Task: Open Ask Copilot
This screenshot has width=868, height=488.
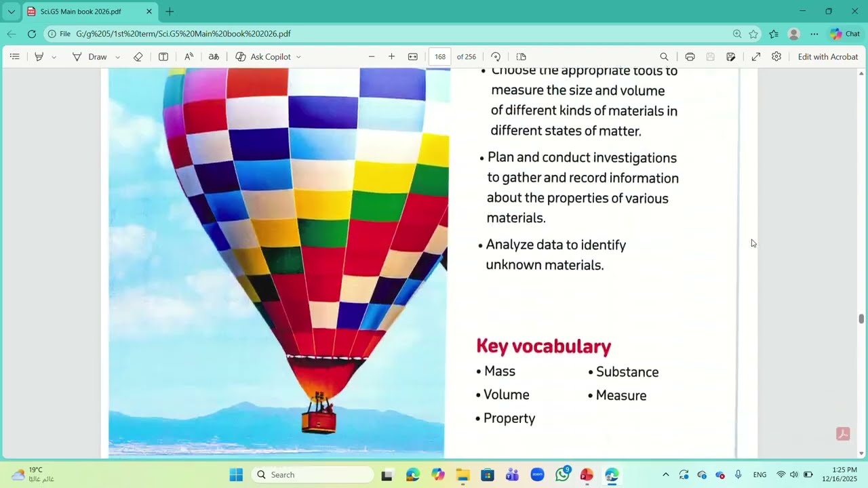Action: coord(263,57)
